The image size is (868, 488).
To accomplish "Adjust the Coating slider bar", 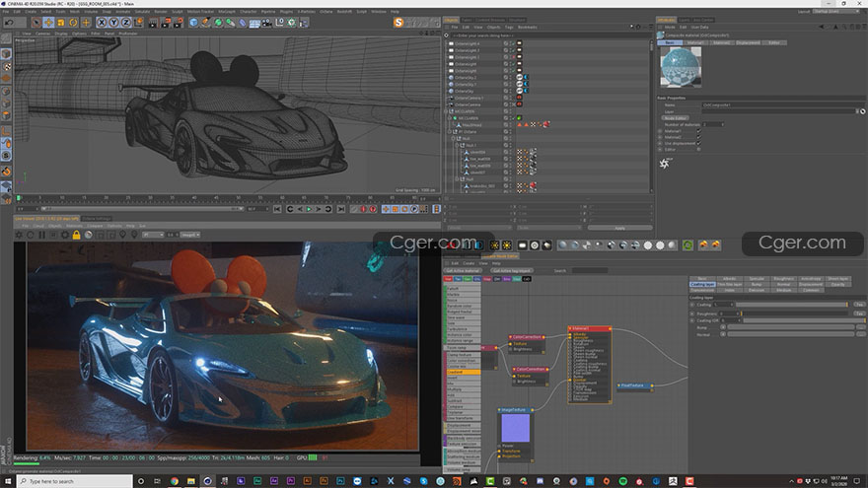I will (x=792, y=305).
